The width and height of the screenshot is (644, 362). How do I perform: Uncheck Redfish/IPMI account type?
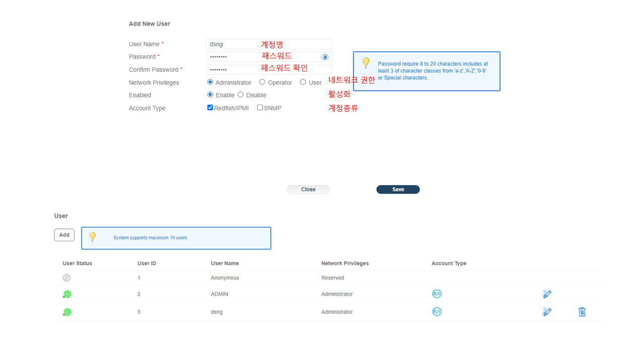(210, 108)
